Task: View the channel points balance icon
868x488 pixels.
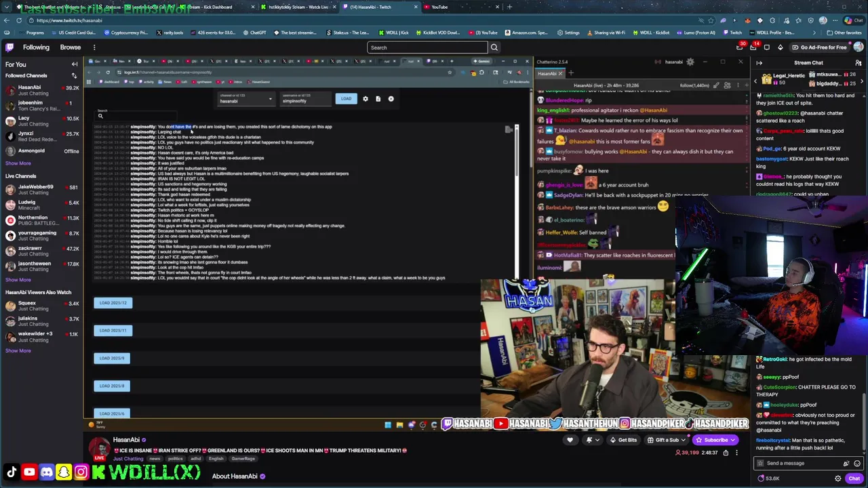Action: click(x=761, y=479)
